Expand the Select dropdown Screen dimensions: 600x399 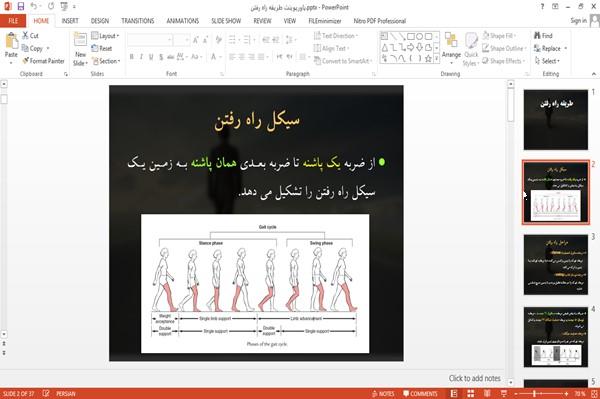[547, 61]
